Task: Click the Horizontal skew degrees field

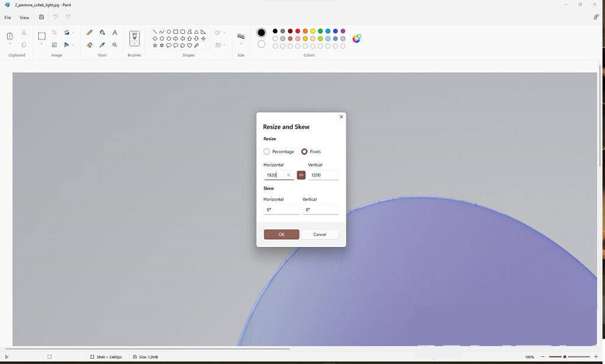Action: pos(281,210)
